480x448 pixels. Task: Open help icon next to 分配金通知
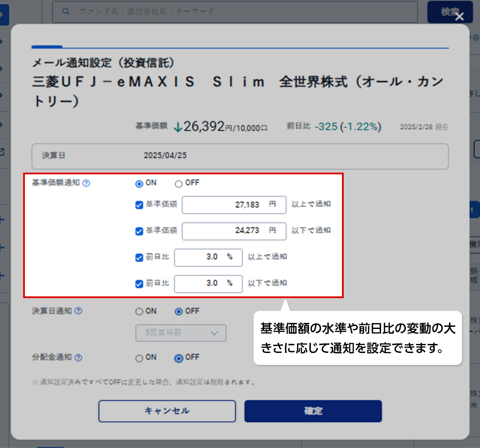[x=78, y=358]
